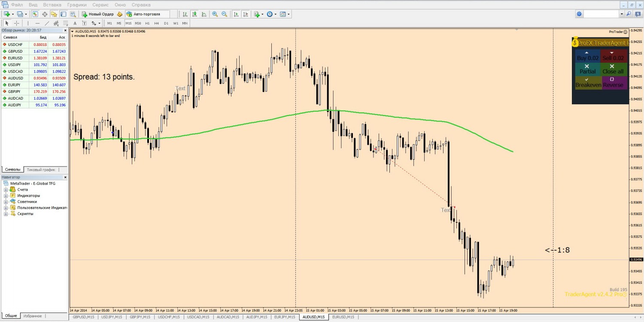Toggle chart auto-scroll icon
The image size is (644, 322).
[236, 14]
